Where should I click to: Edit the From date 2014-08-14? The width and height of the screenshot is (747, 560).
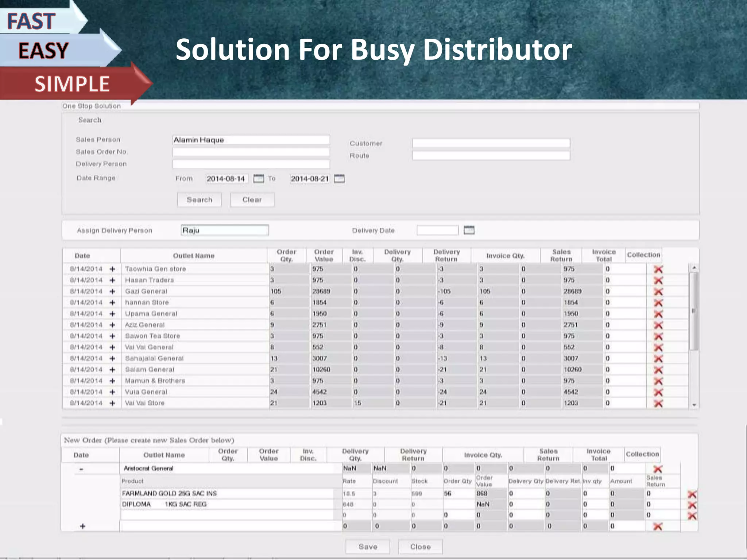point(227,179)
